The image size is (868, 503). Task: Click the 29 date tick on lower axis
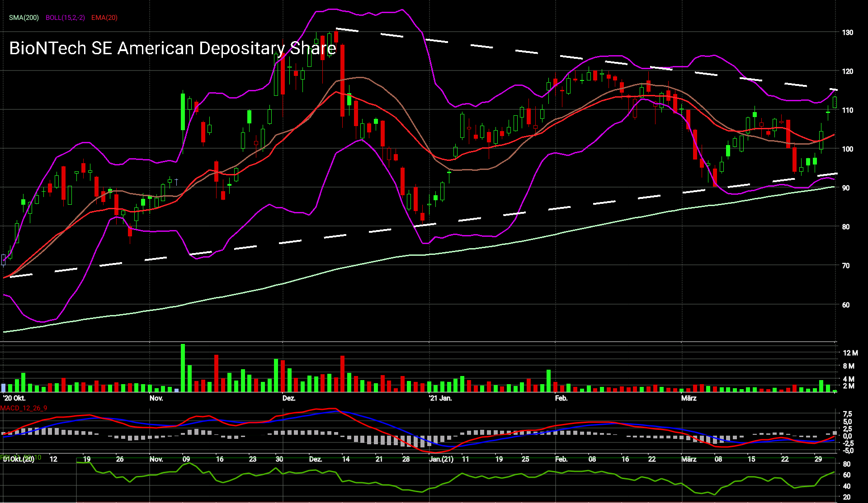tap(818, 459)
